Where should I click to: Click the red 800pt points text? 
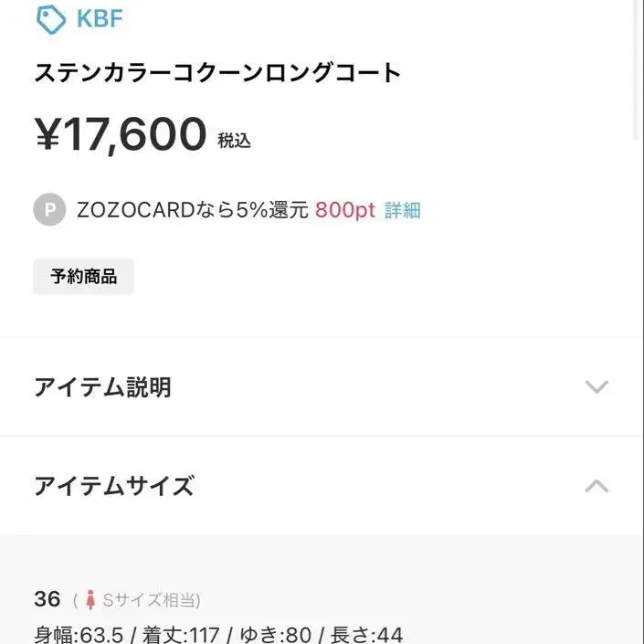345,210
